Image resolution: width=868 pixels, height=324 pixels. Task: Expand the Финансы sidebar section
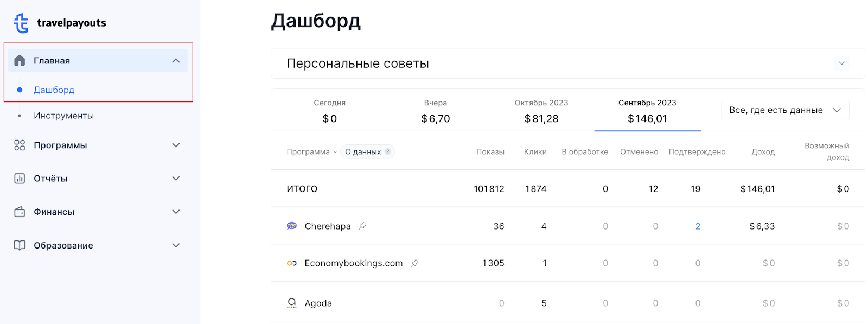tap(176, 212)
